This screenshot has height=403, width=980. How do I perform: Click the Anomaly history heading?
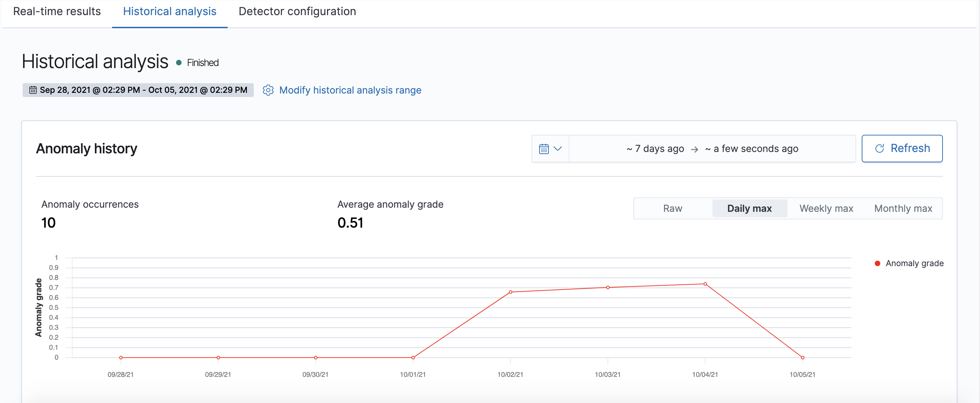[x=86, y=149]
